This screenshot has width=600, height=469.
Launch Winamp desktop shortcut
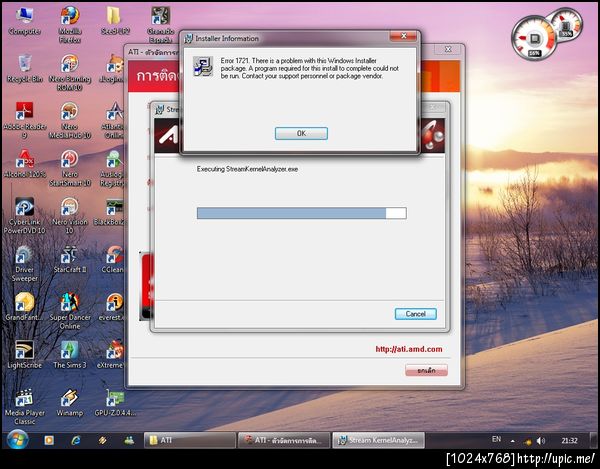click(x=70, y=402)
